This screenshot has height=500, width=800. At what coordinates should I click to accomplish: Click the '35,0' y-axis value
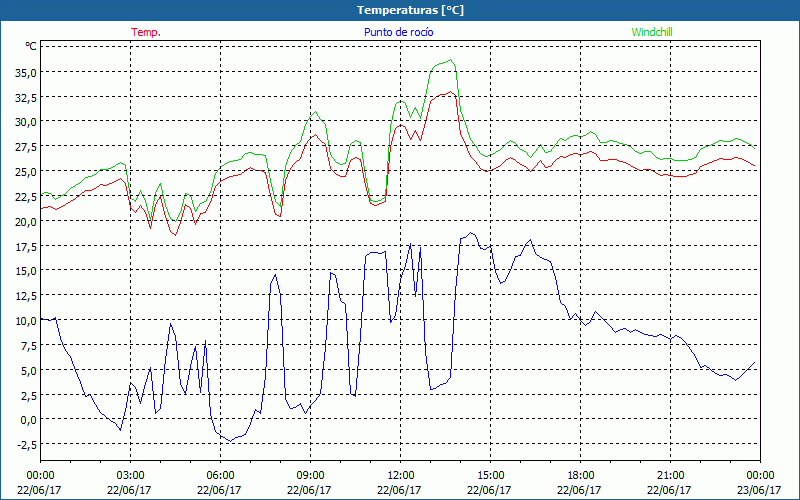(x=26, y=72)
